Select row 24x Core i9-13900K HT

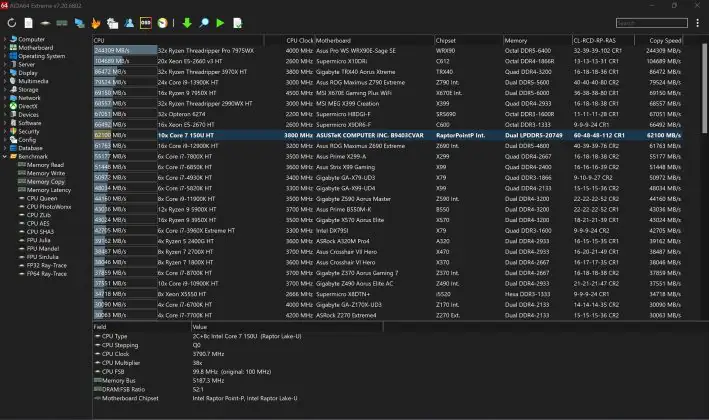[x=388, y=82]
